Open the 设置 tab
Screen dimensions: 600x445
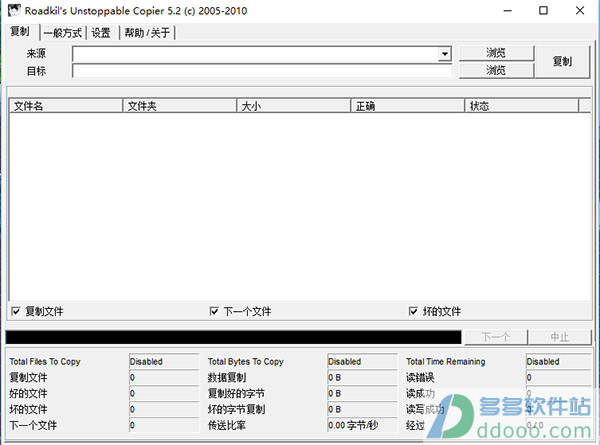click(101, 33)
